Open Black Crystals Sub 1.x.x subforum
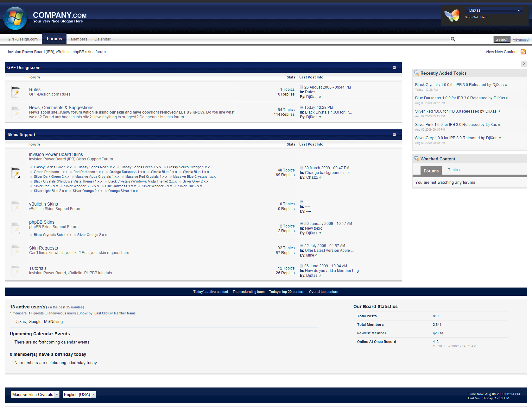 (53, 235)
